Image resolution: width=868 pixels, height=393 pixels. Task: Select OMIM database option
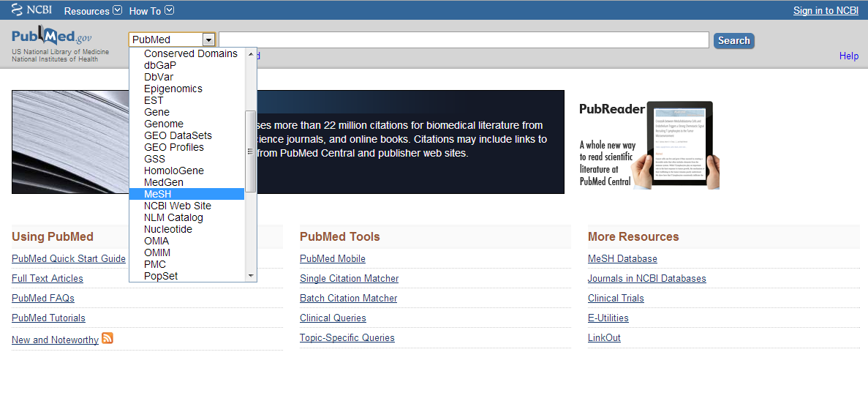(157, 252)
